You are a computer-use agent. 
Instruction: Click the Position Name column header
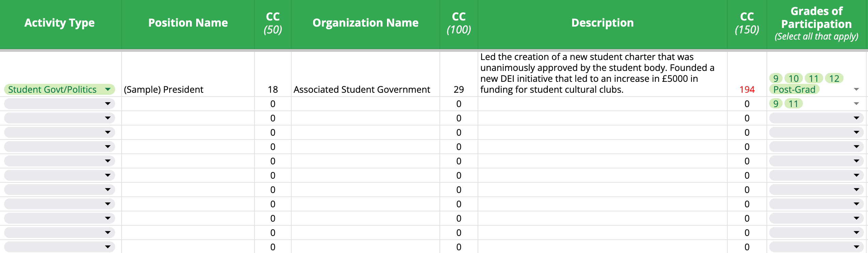click(188, 23)
